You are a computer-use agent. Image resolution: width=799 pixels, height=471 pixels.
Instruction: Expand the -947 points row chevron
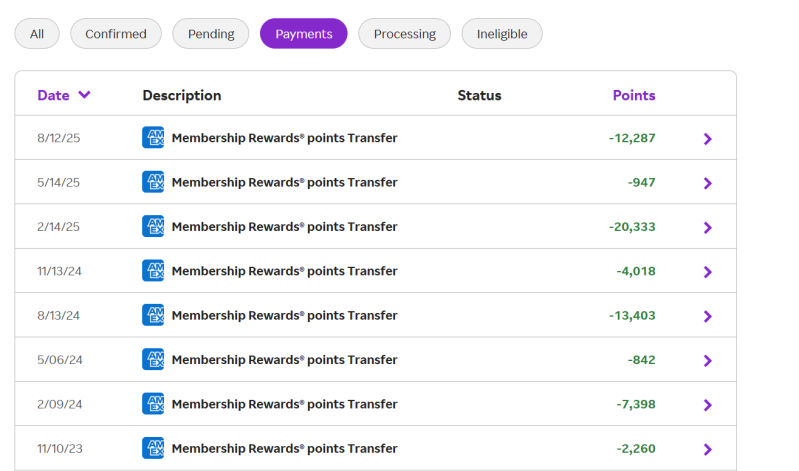coord(708,183)
